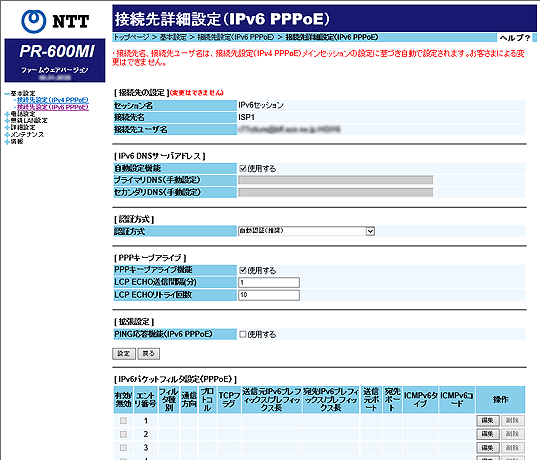Enable PING応答機能(IPv6 PPPoE) checkbox
This screenshot has height=460, width=540.
(243, 334)
